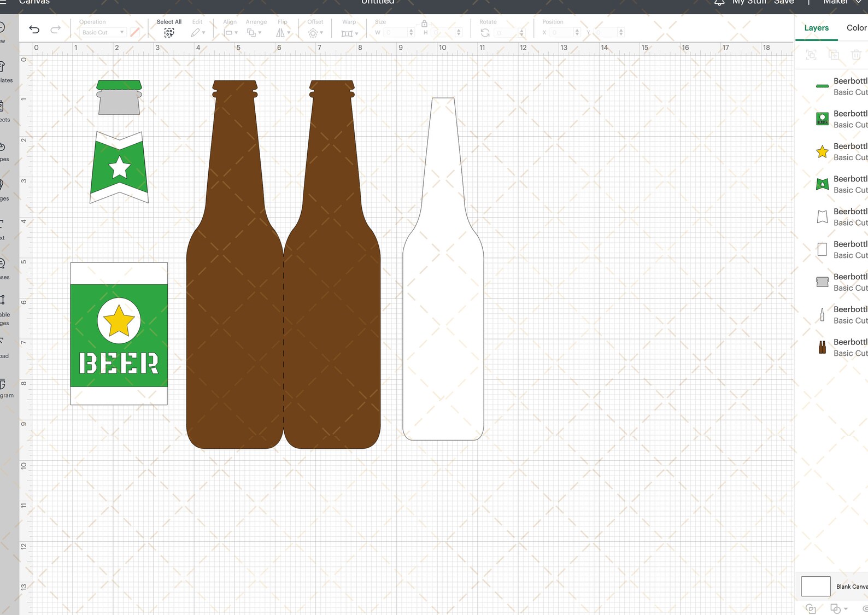This screenshot has width=868, height=615.
Task: Open the Flip menu
Action: [282, 33]
